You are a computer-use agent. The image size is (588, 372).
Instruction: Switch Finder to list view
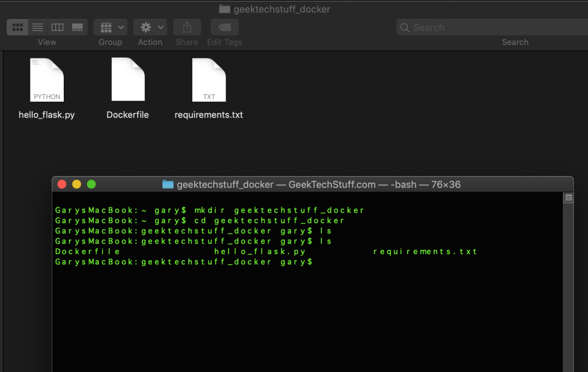[x=37, y=27]
